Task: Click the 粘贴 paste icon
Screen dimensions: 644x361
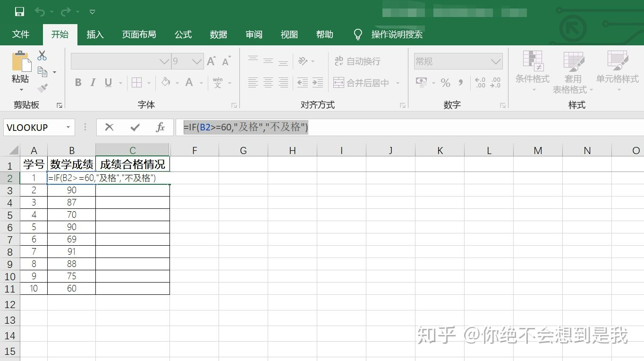Action: click(21, 61)
